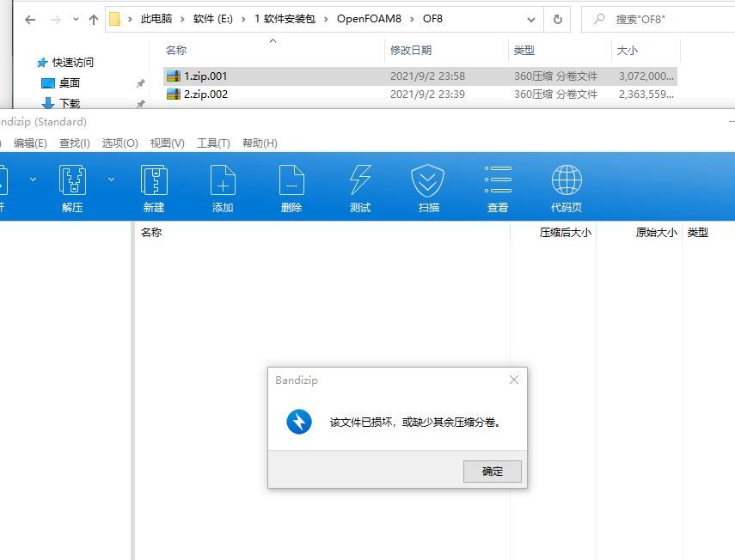Sort Explorer files by the 类型 column
735x560 pixels.
coord(524,51)
